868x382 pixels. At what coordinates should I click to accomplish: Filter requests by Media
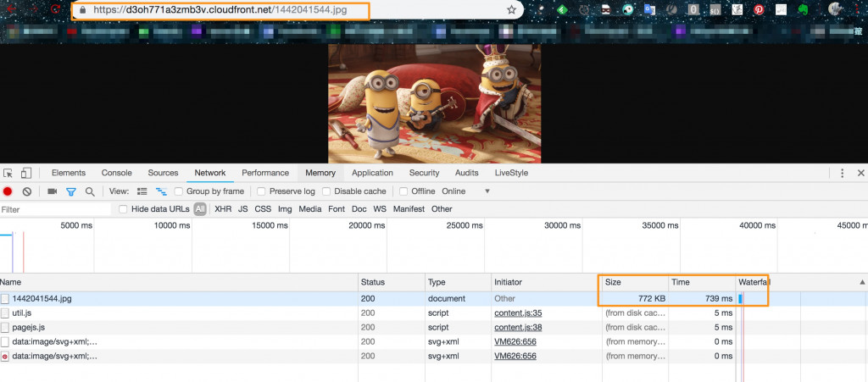[310, 209]
